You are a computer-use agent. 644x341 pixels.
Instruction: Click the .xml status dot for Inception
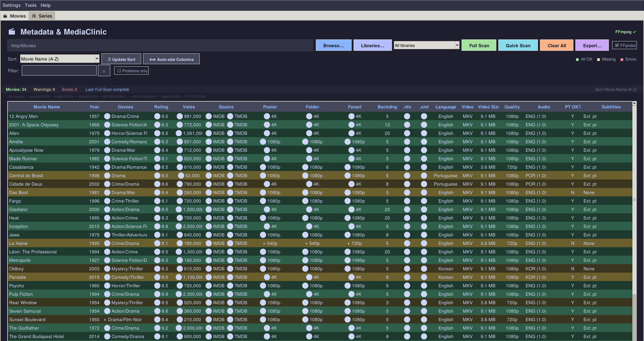[x=424, y=226]
